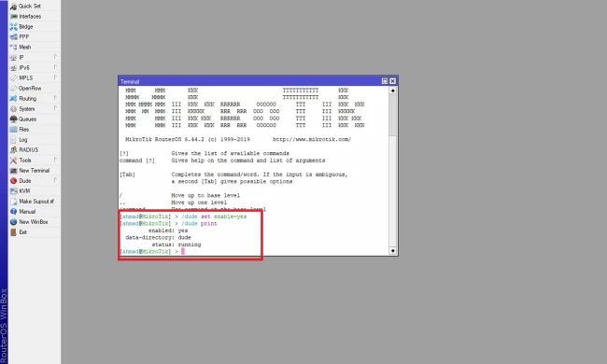Launch New WinBox globe icon
The width and height of the screenshot is (607, 364).
(x=14, y=222)
